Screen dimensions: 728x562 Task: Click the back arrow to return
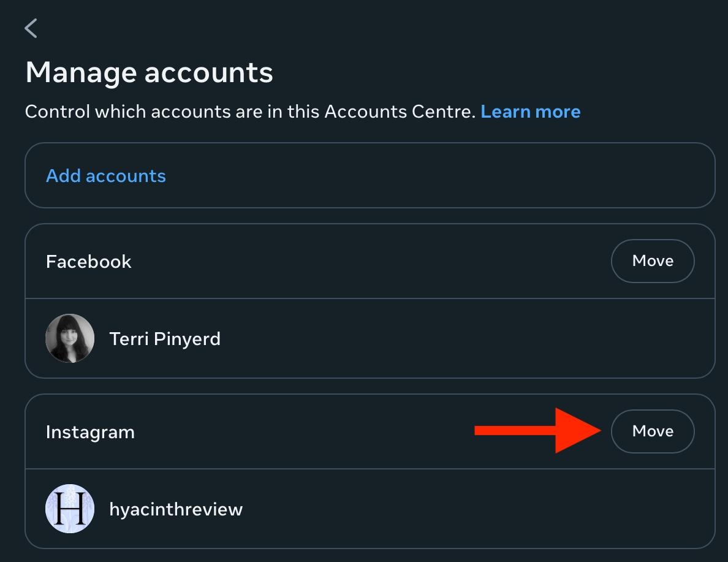[31, 28]
